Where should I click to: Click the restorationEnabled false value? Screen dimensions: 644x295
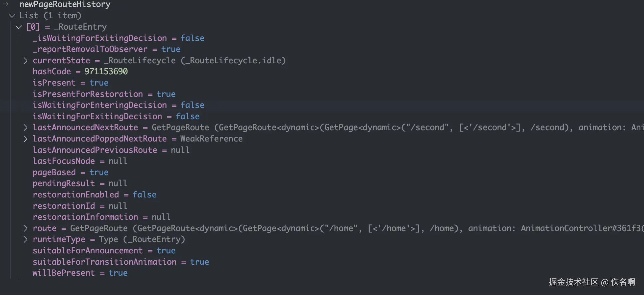click(x=145, y=195)
